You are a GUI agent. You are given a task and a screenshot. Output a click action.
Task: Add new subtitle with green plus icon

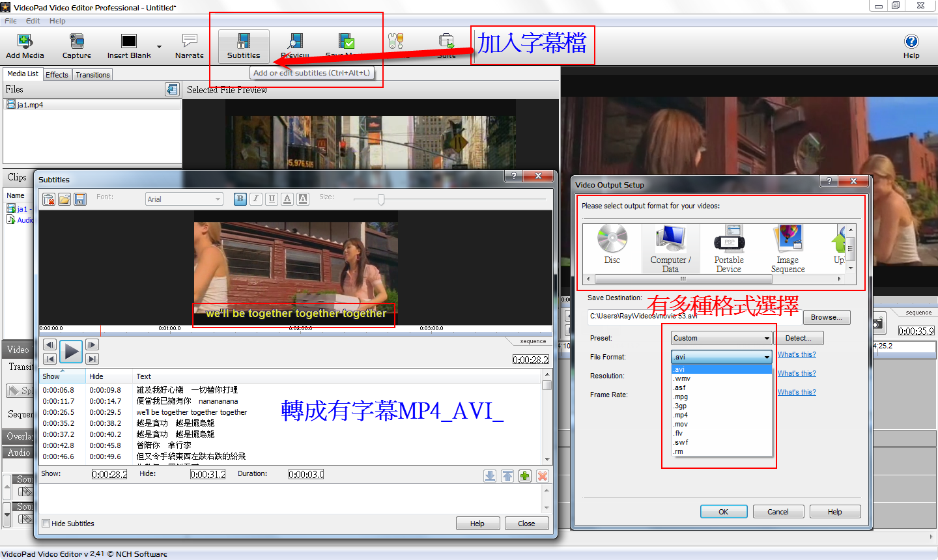(x=525, y=476)
